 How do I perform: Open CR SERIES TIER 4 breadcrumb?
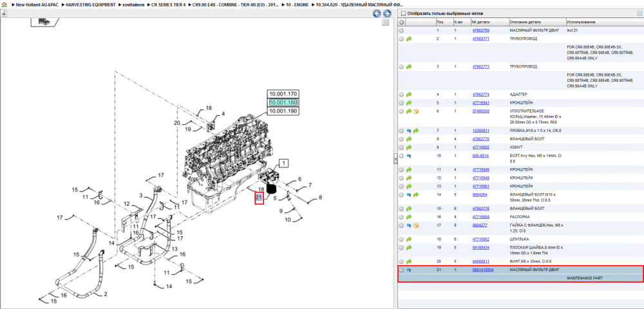pos(168,4)
